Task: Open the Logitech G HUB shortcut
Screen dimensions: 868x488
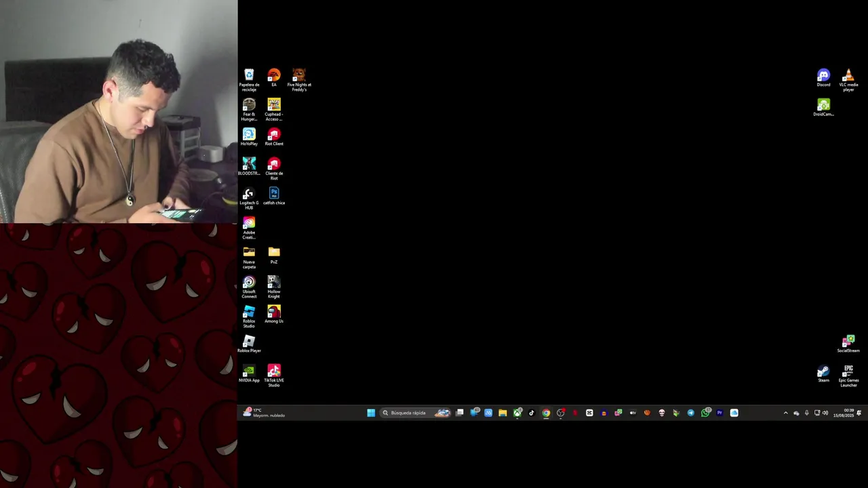Action: (x=249, y=198)
